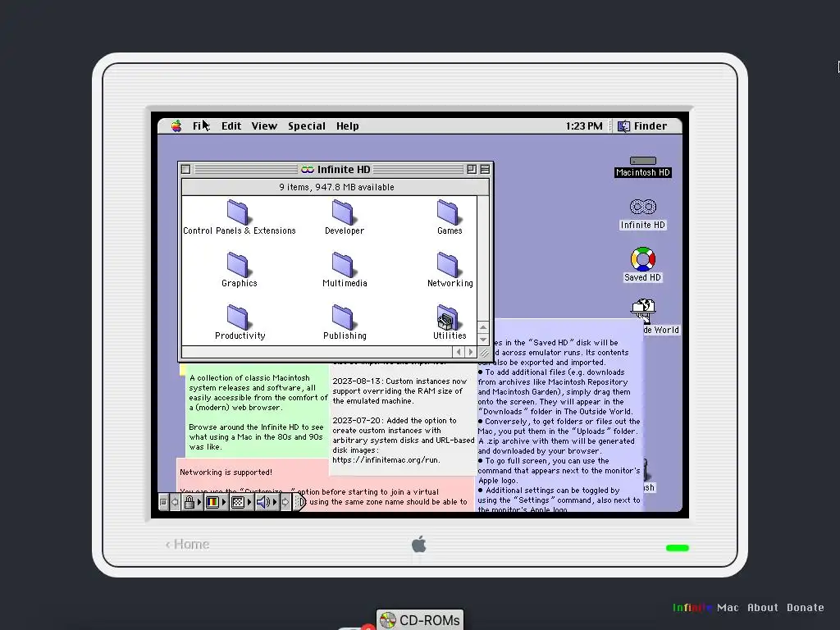Screen dimensions: 840x630
Task: Collapse the control strip end tab
Action: (x=300, y=502)
